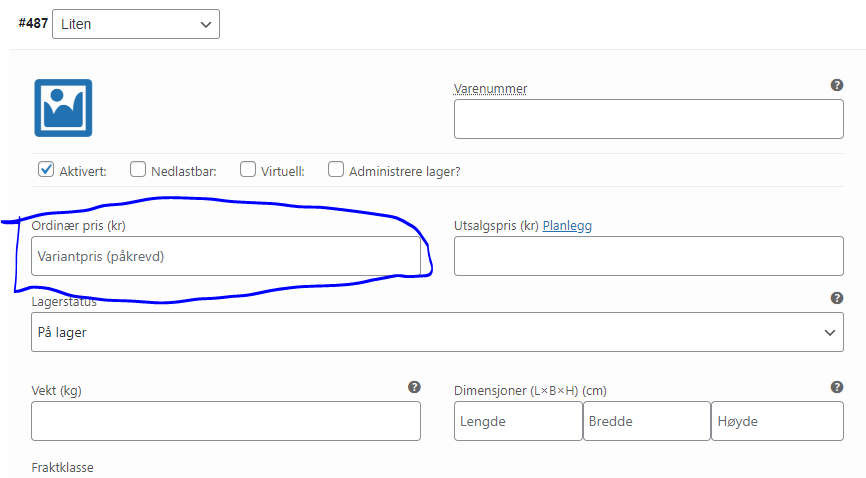Click the Bredde dimension field
866x478 pixels.
[646, 421]
